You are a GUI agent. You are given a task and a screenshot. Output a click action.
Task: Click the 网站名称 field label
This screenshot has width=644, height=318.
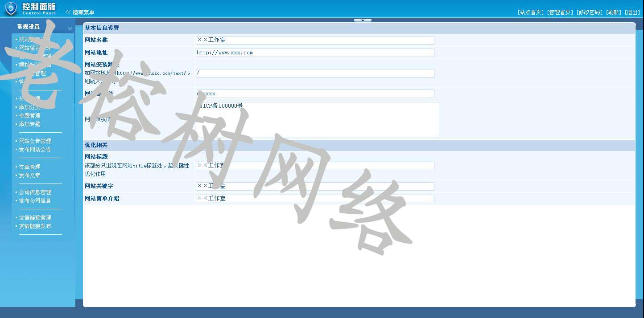point(96,40)
